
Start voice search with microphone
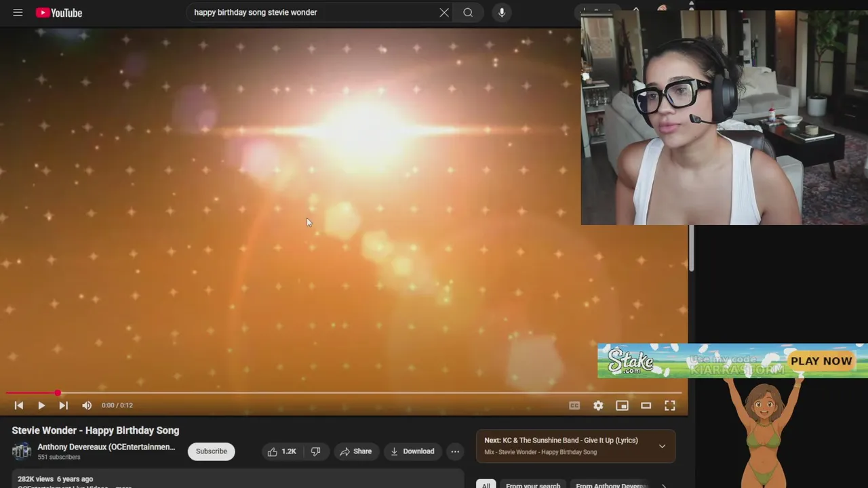coord(502,12)
